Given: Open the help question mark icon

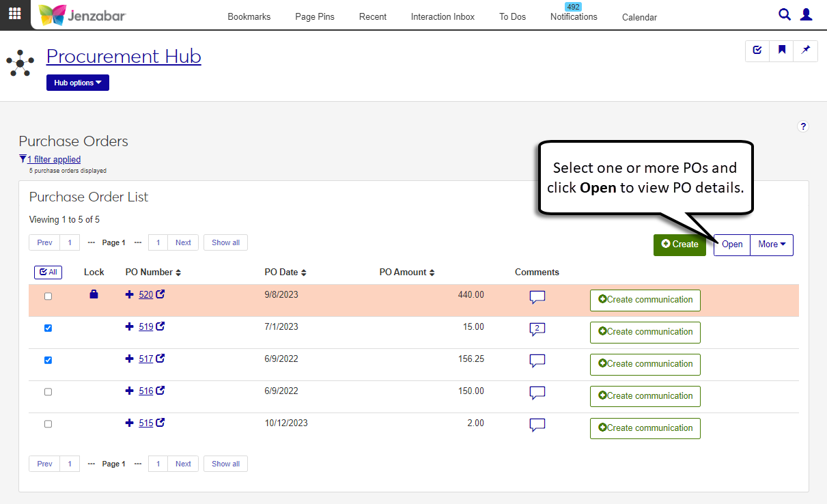Looking at the screenshot, I should [803, 126].
